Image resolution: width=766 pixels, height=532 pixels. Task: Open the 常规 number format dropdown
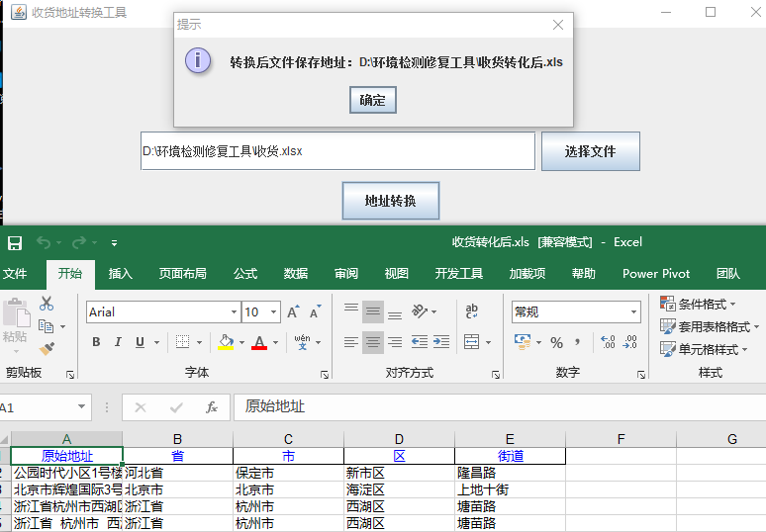point(633,311)
